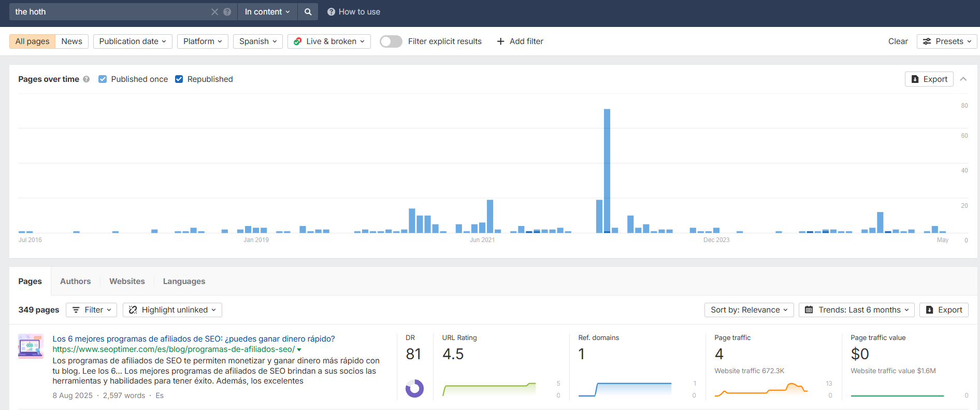Click the DR value 81
This screenshot has width=980, height=410.
pyautogui.click(x=413, y=354)
